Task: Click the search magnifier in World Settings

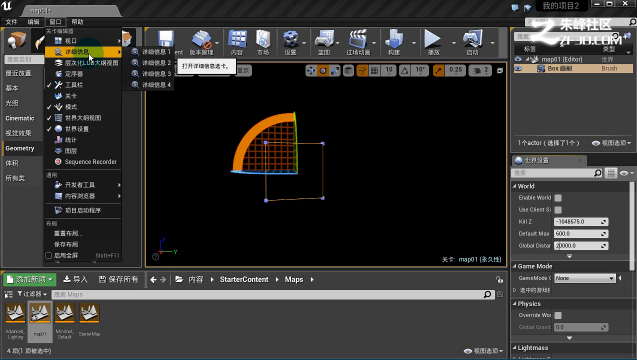Action: click(x=597, y=173)
